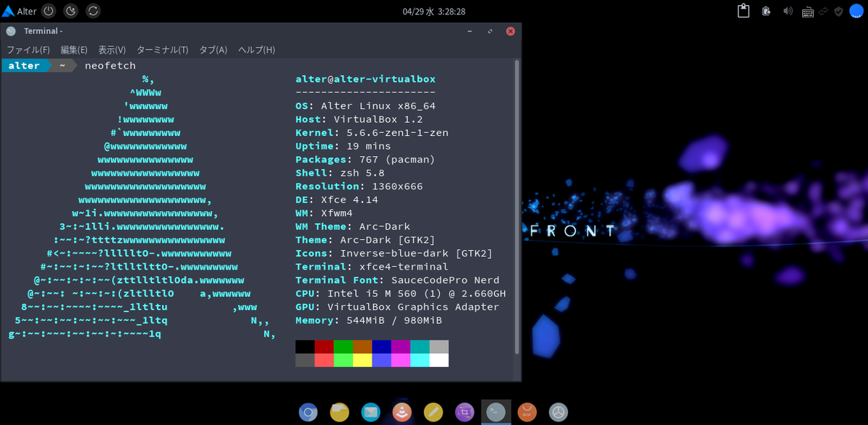Click the brown-orange color block in neofetch

coord(362,347)
